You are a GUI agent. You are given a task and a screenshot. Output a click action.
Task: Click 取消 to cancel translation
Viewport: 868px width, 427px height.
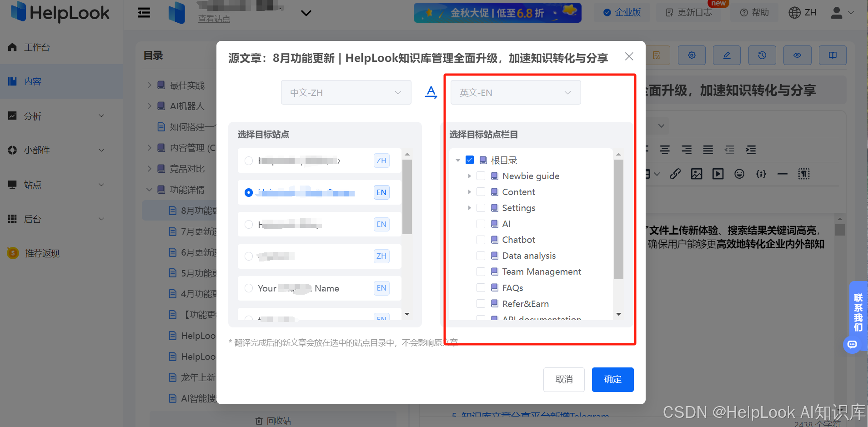point(564,379)
